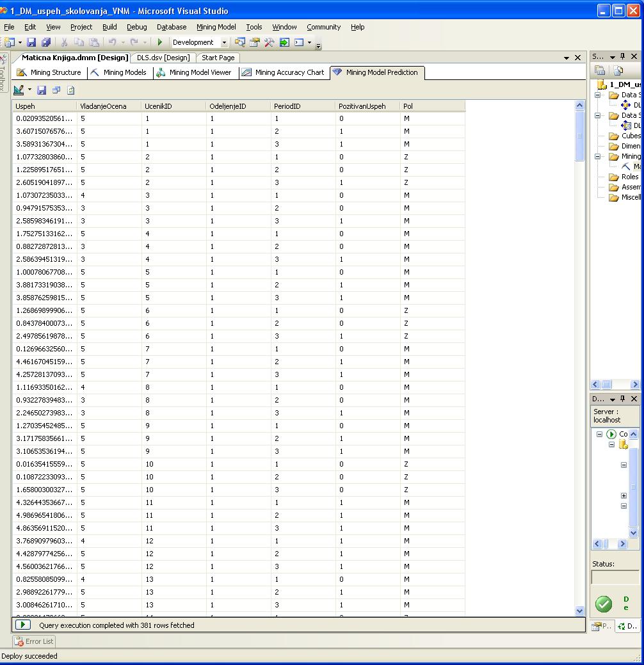This screenshot has width=644, height=665.
Task: Click the green Start play icon
Action: (160, 42)
